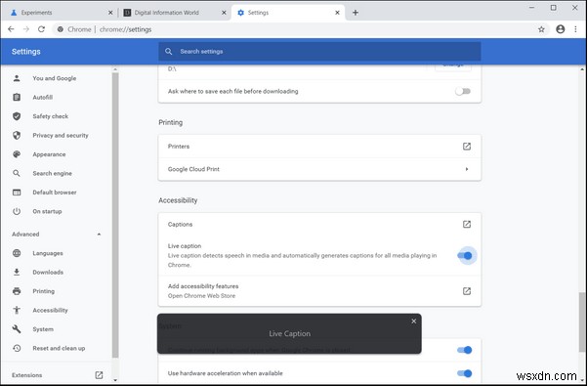Viewport: 588px width, 386px height.
Task: Reload the page with the refresh icon
Action: click(x=41, y=29)
